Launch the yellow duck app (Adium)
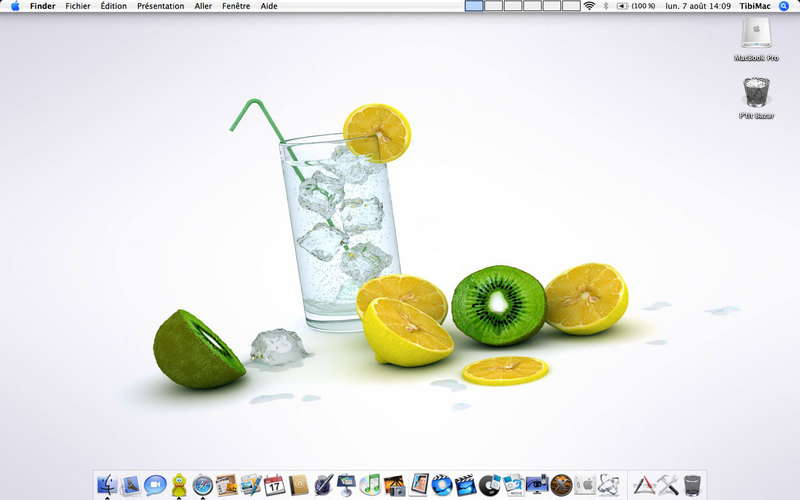The image size is (800, 500). tap(179, 485)
